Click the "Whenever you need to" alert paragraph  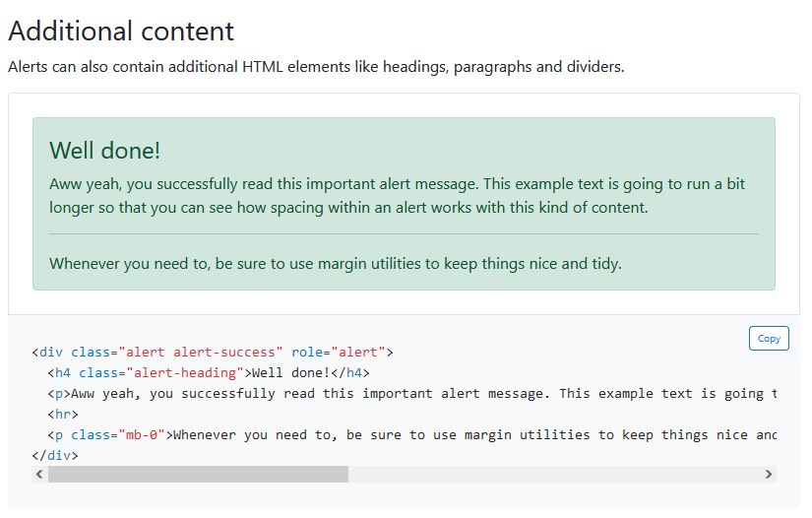[x=335, y=264]
